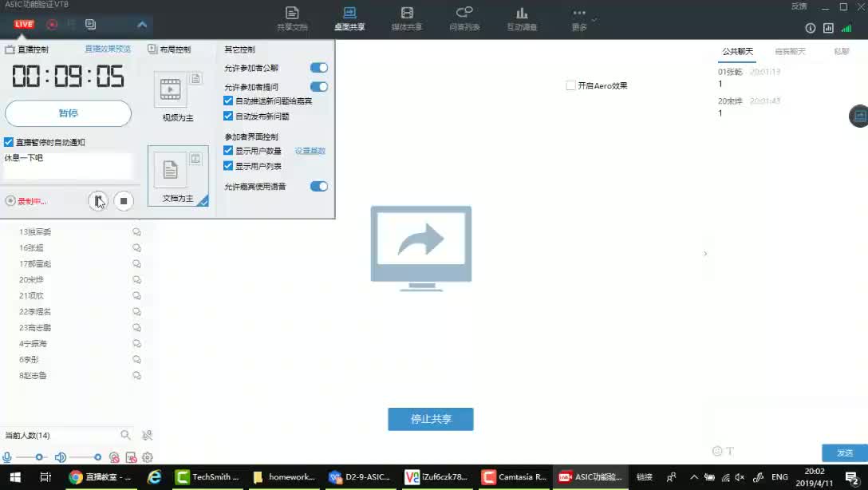
Task: Toggle 允许参加者提问 switch
Action: (x=319, y=87)
